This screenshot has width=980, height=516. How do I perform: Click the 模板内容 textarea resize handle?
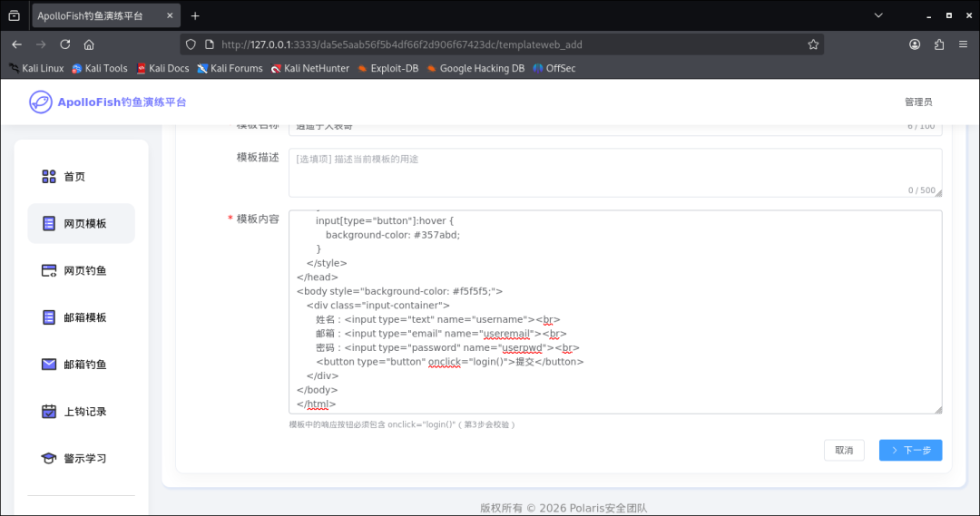click(938, 410)
